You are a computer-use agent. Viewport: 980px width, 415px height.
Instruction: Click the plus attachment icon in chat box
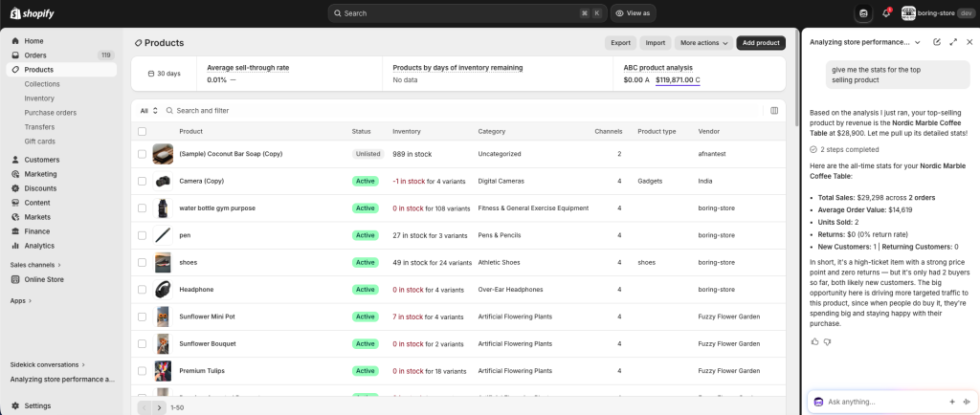pos(951,402)
